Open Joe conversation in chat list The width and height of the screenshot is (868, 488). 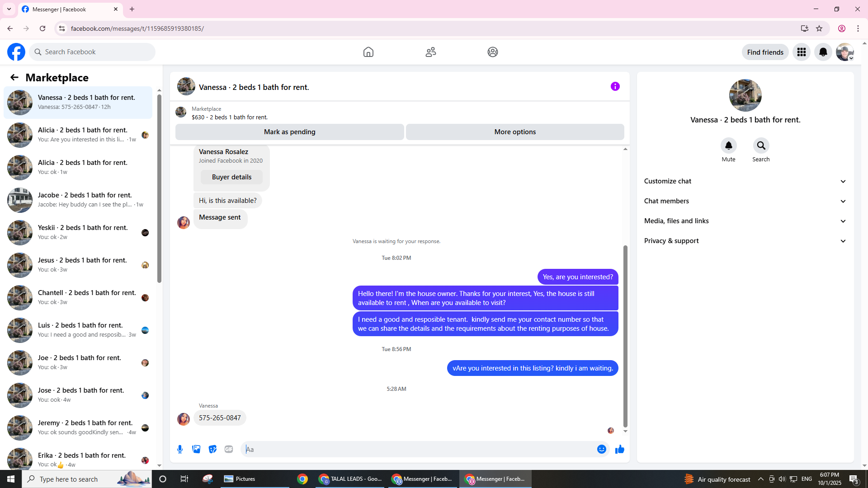click(78, 363)
